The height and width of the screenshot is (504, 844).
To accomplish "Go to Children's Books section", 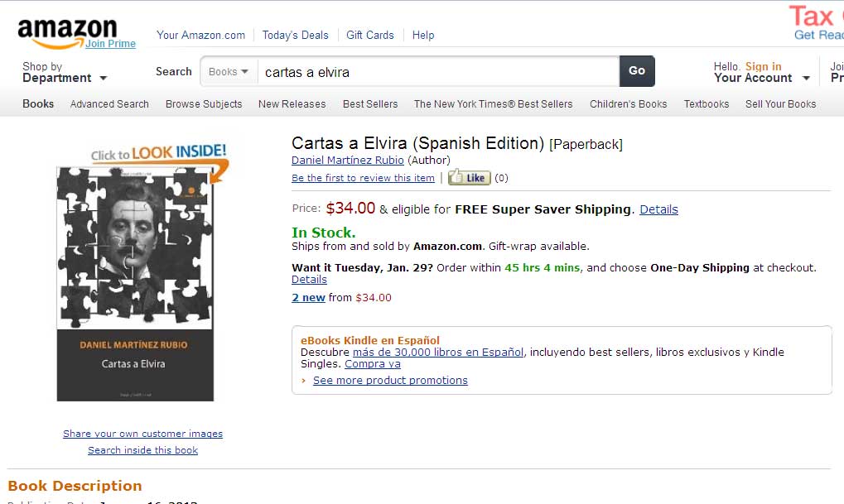I will (628, 104).
